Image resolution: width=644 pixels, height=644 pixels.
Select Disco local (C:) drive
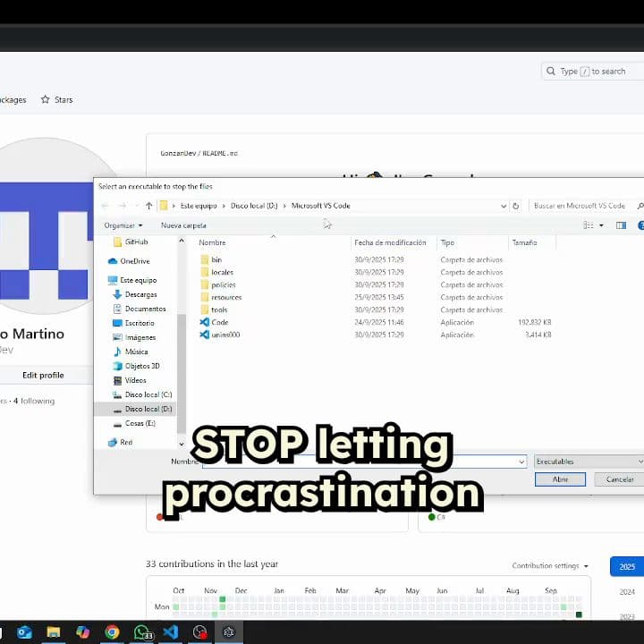(142, 394)
